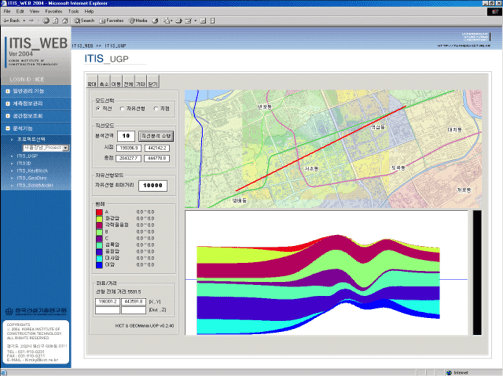Click the yellow-green legend swatch

(x=99, y=219)
